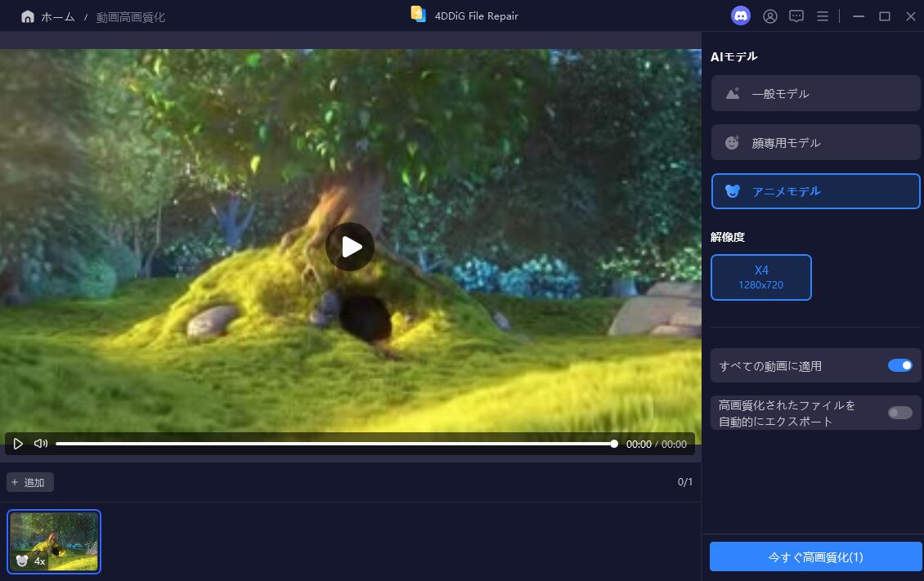
Task: Open the Discord community icon
Action: [x=741, y=16]
